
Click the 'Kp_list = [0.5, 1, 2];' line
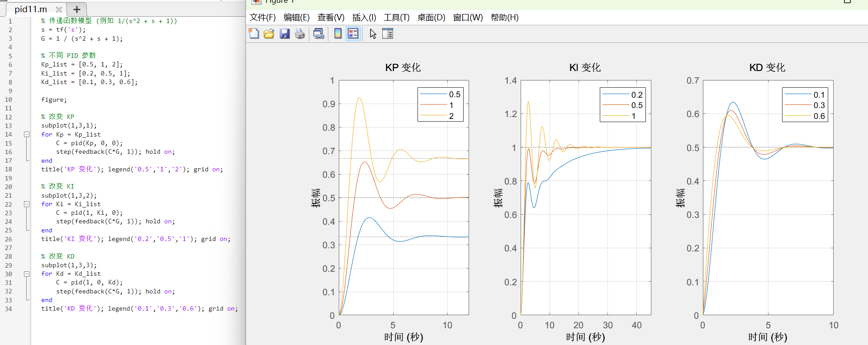tap(82, 64)
